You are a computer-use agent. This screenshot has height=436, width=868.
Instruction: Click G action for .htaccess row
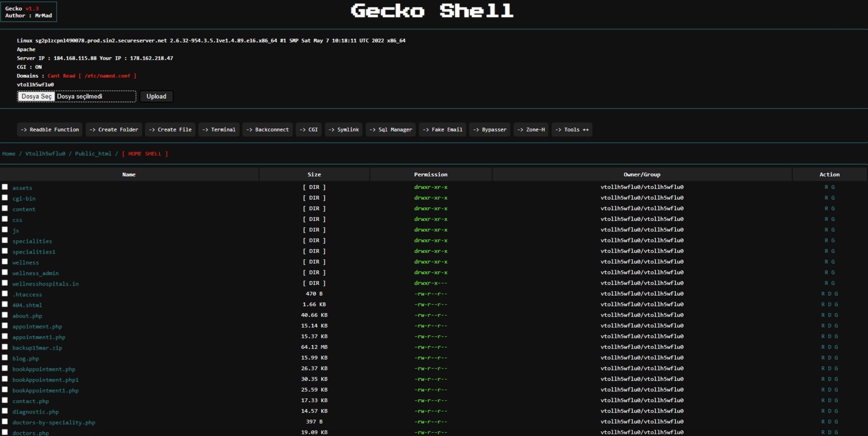pyautogui.click(x=836, y=294)
